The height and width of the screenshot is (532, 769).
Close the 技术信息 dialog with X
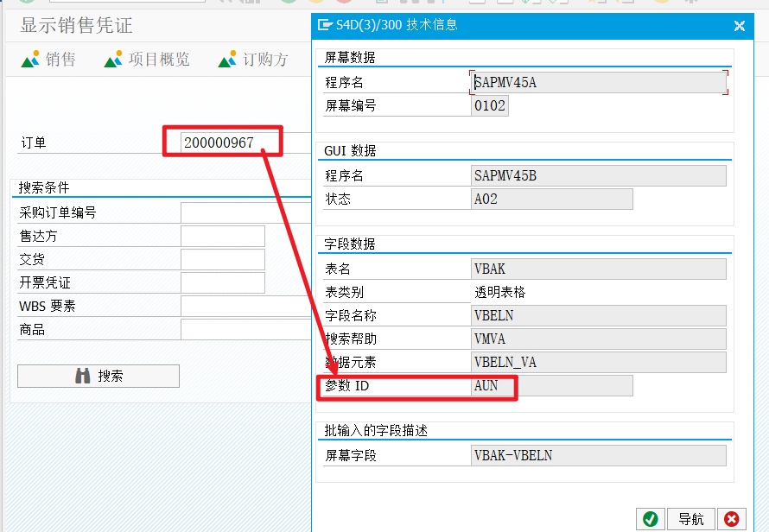coord(740,26)
